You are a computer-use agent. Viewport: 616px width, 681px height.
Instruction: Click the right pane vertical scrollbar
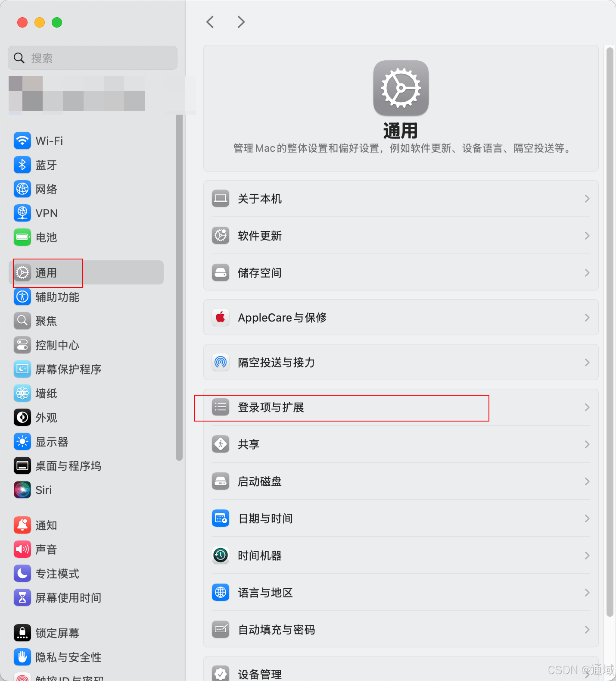(610, 332)
